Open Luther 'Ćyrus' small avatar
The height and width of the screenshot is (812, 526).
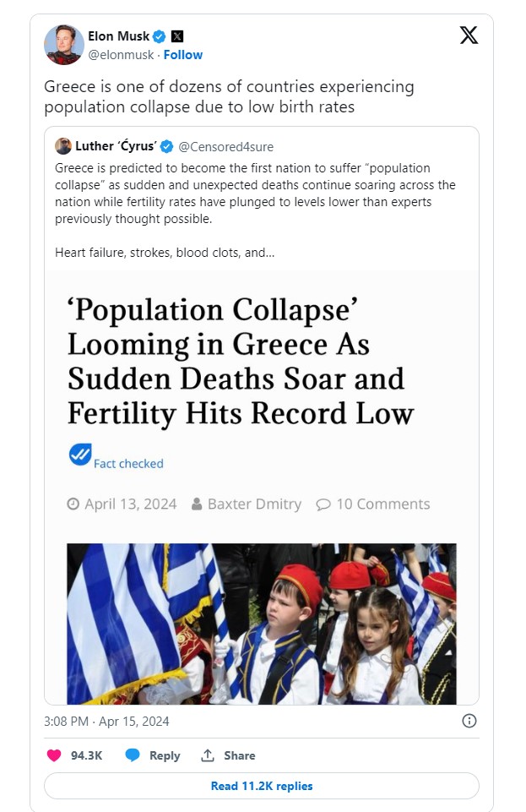tap(63, 146)
